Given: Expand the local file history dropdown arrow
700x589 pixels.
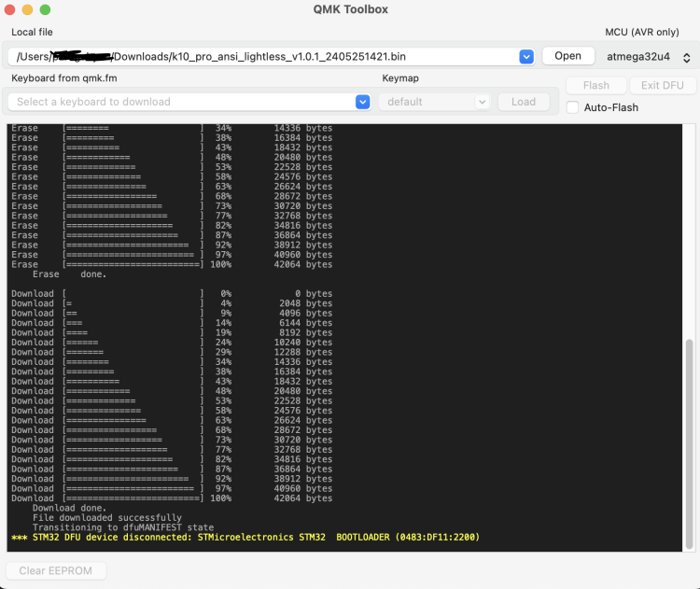Looking at the screenshot, I should (526, 57).
